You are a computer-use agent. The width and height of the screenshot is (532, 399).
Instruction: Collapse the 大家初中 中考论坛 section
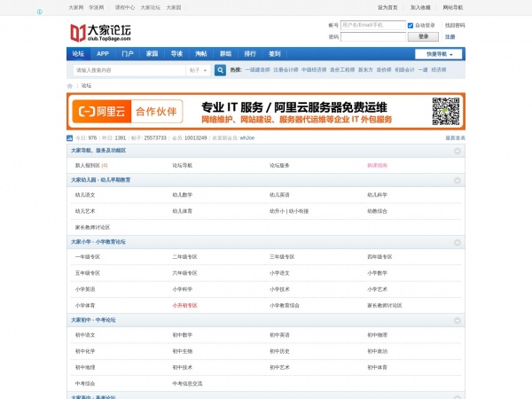coord(458,321)
